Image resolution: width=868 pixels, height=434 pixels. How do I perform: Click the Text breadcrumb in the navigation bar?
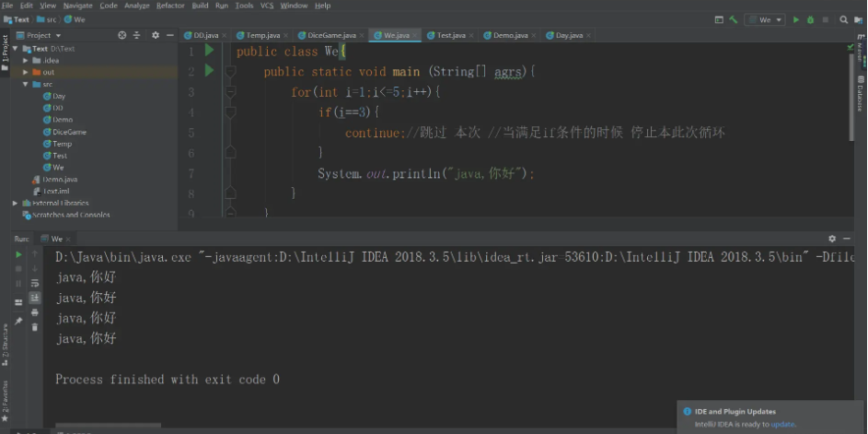click(x=17, y=19)
